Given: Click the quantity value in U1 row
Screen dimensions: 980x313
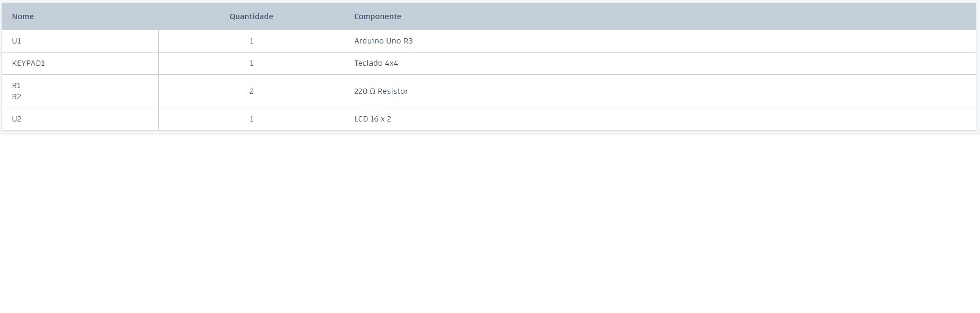Looking at the screenshot, I should tap(252, 41).
